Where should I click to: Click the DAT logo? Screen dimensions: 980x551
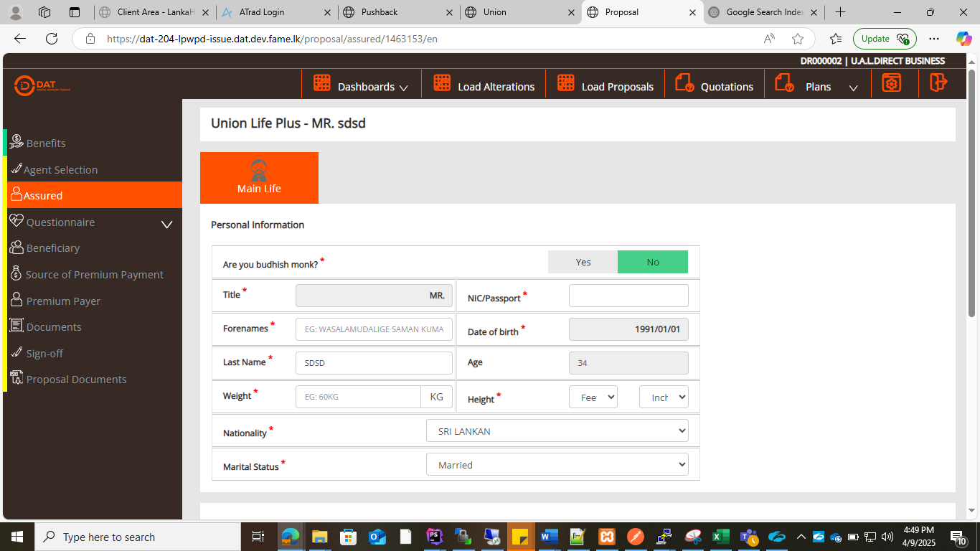click(x=42, y=85)
